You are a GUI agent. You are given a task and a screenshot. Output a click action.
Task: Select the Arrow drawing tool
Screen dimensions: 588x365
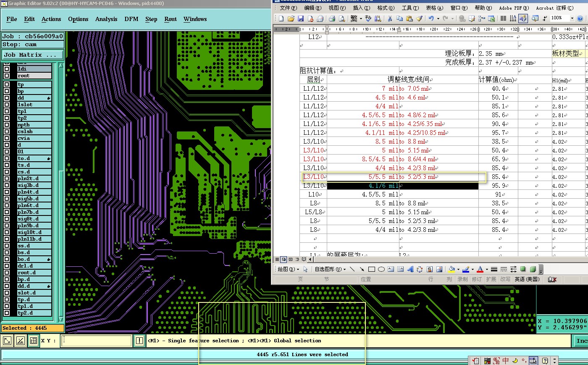coord(362,269)
